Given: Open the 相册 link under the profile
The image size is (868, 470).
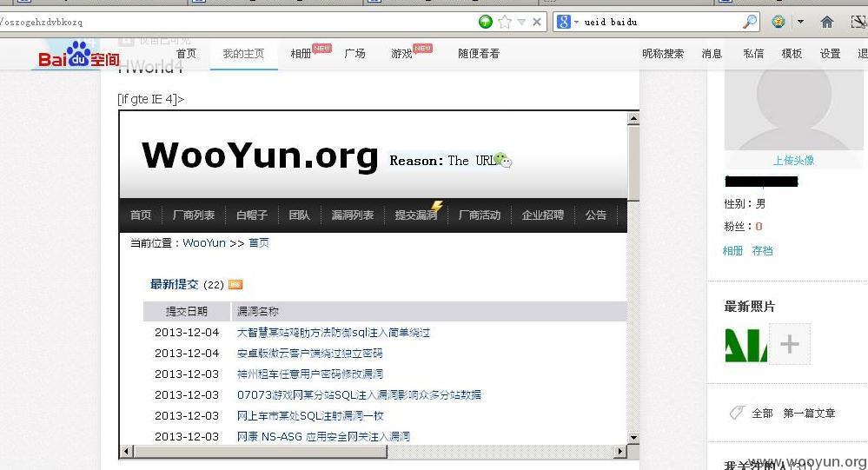Looking at the screenshot, I should tap(732, 251).
